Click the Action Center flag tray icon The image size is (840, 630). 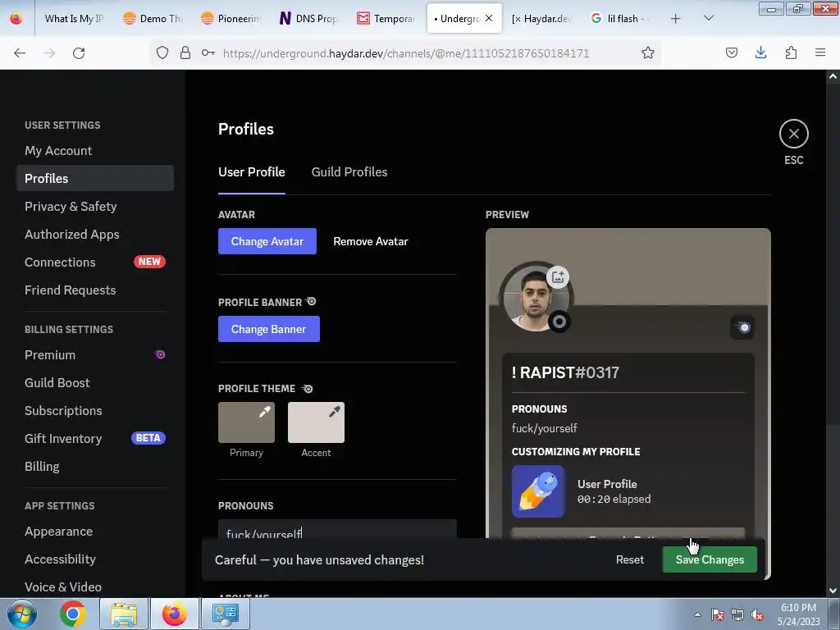[718, 614]
